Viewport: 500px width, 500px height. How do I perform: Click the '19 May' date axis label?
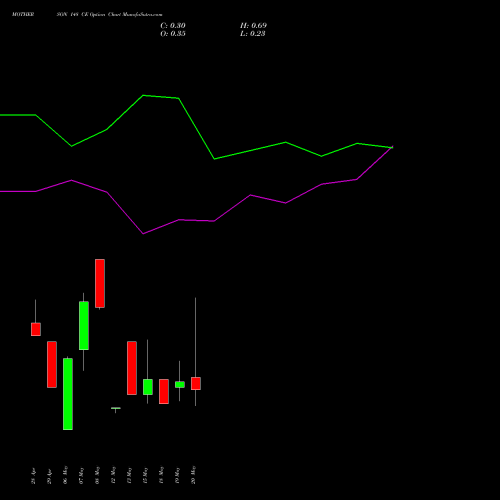[177, 475]
